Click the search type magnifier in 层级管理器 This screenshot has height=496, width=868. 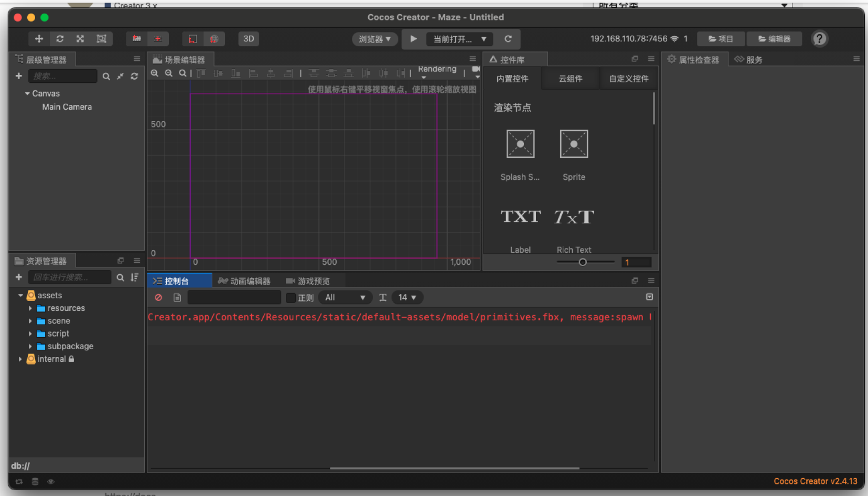click(x=106, y=76)
